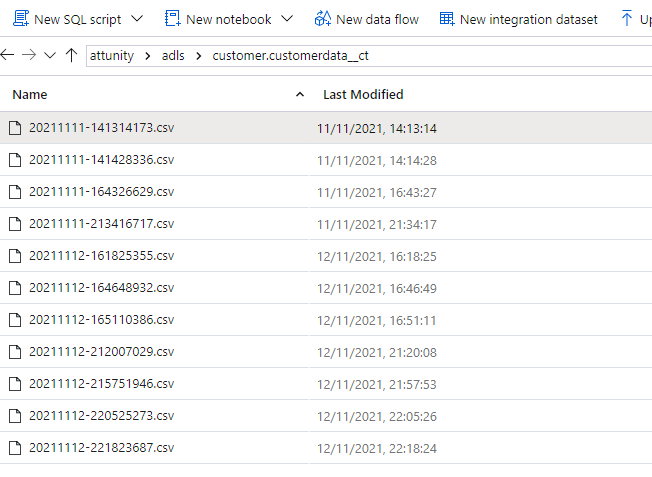
Task: Open recent locations chevron dropdown
Action: coord(50,56)
